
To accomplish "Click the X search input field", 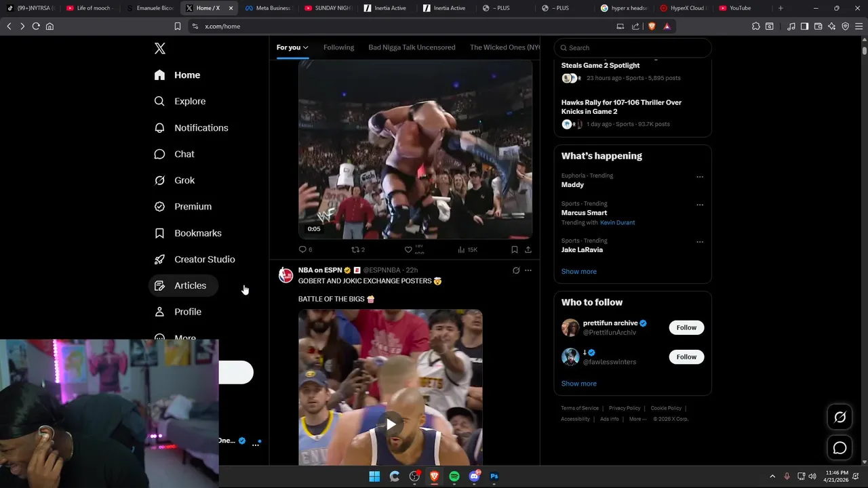I will point(632,47).
